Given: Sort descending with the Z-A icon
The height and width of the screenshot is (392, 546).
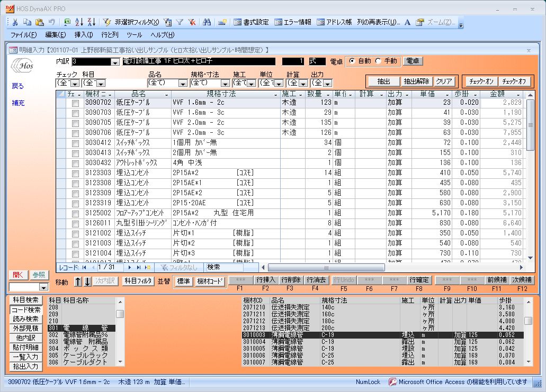Looking at the screenshot, I should click(x=92, y=22).
